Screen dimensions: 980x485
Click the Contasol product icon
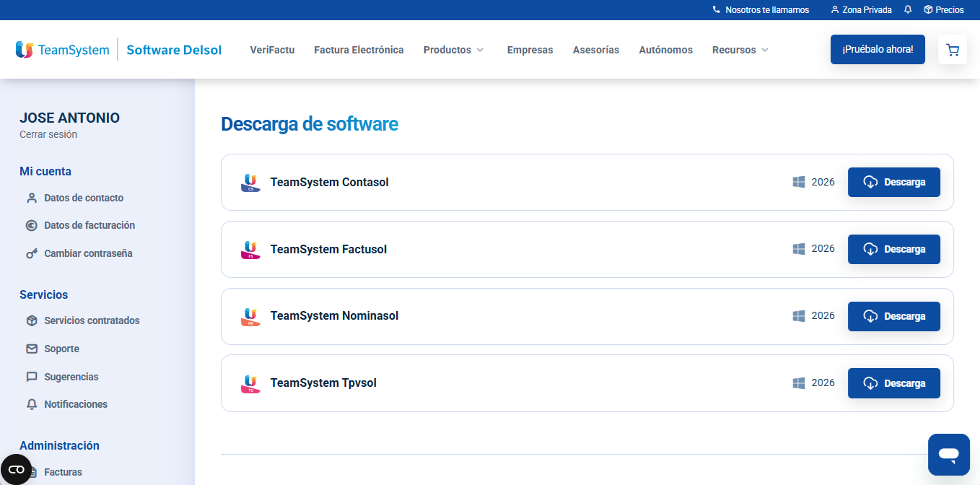[x=250, y=183]
